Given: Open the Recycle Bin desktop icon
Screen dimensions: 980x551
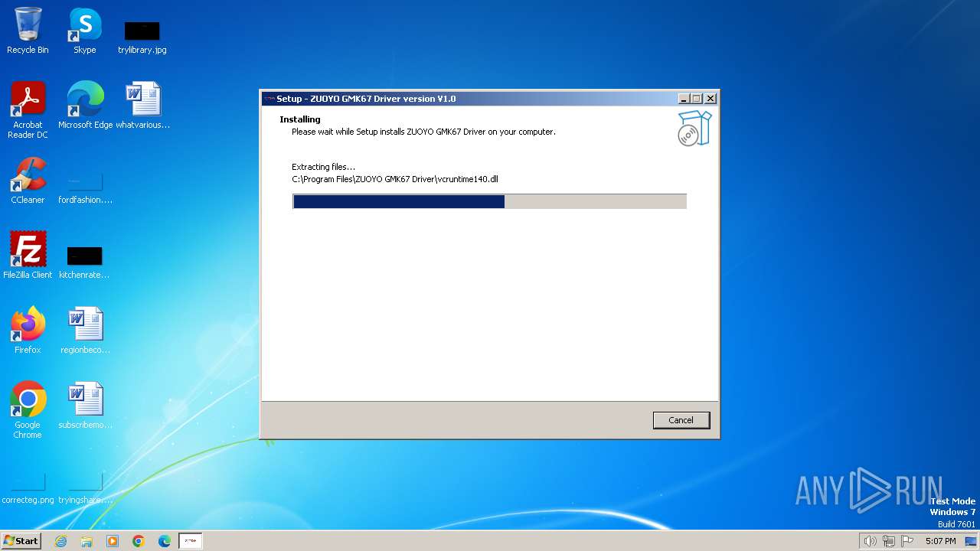Looking at the screenshot, I should (x=28, y=31).
